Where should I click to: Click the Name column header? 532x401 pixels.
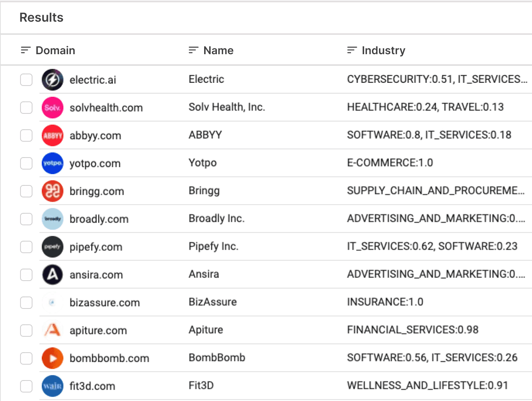218,50
